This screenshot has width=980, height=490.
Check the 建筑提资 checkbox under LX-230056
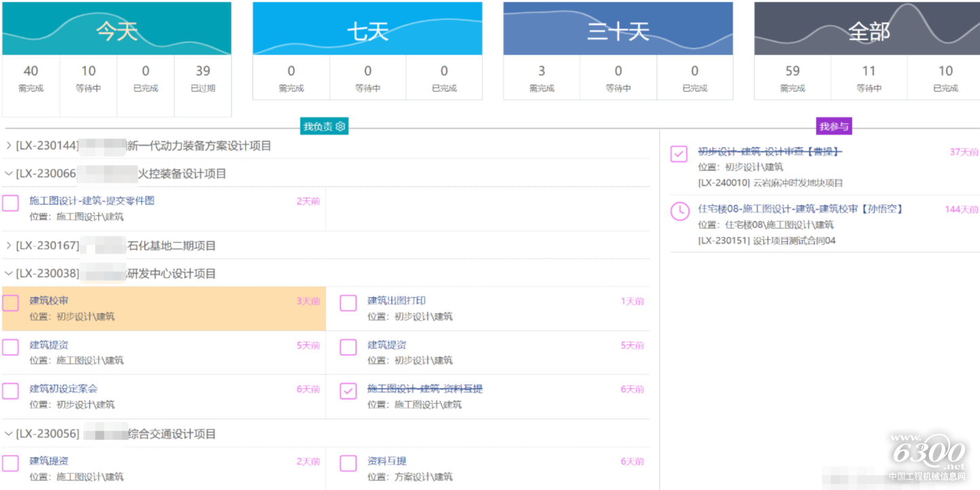pos(10,462)
